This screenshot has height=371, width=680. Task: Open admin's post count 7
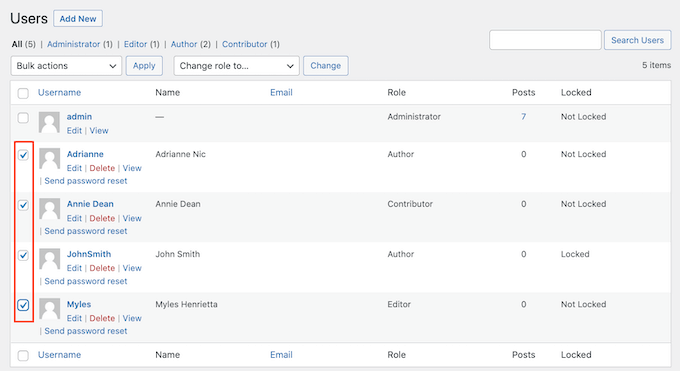[523, 117]
